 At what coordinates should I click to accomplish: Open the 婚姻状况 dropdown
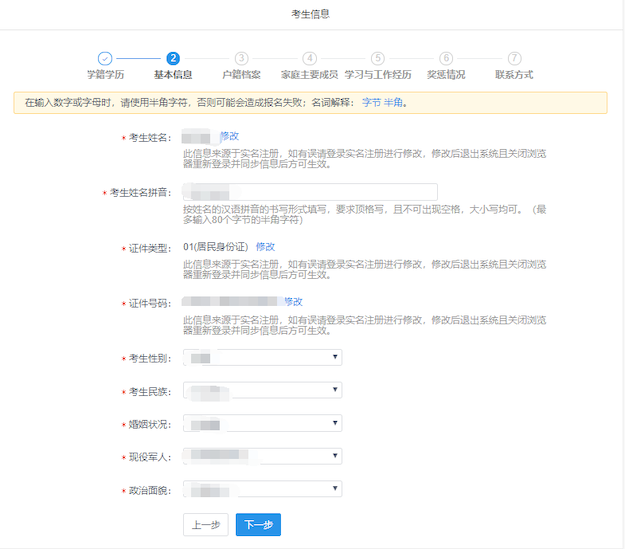[262, 423]
